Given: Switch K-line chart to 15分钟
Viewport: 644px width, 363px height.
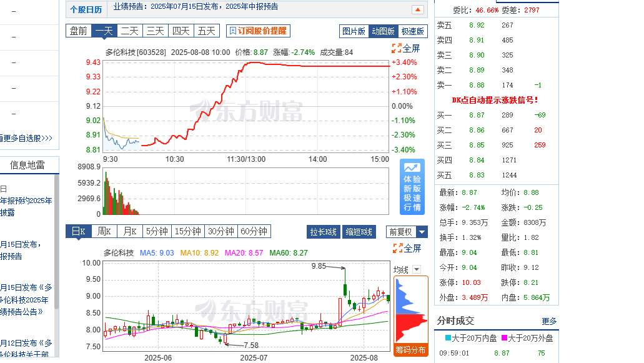Looking at the screenshot, I should click(x=187, y=231).
